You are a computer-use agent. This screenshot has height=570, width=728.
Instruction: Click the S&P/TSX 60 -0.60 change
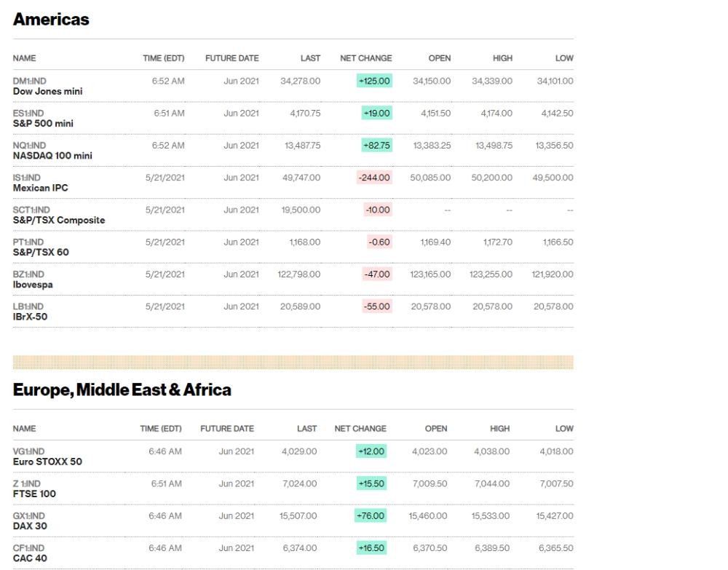(x=379, y=242)
